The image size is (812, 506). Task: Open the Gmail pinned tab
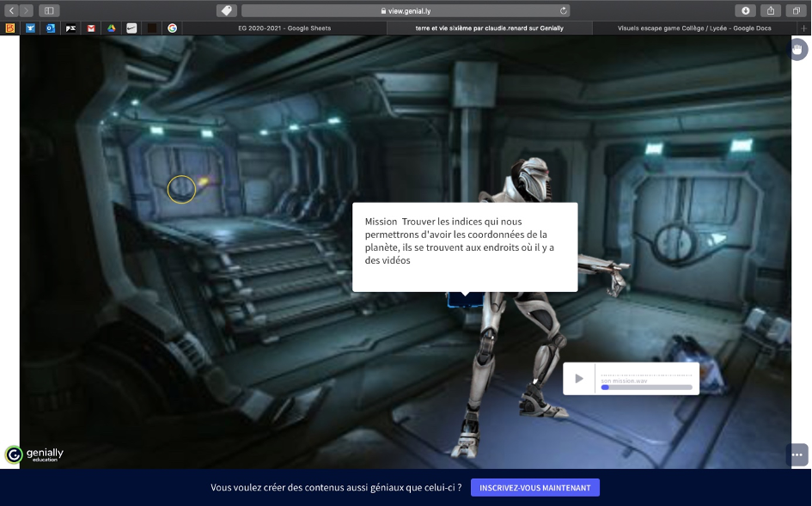[x=91, y=28]
